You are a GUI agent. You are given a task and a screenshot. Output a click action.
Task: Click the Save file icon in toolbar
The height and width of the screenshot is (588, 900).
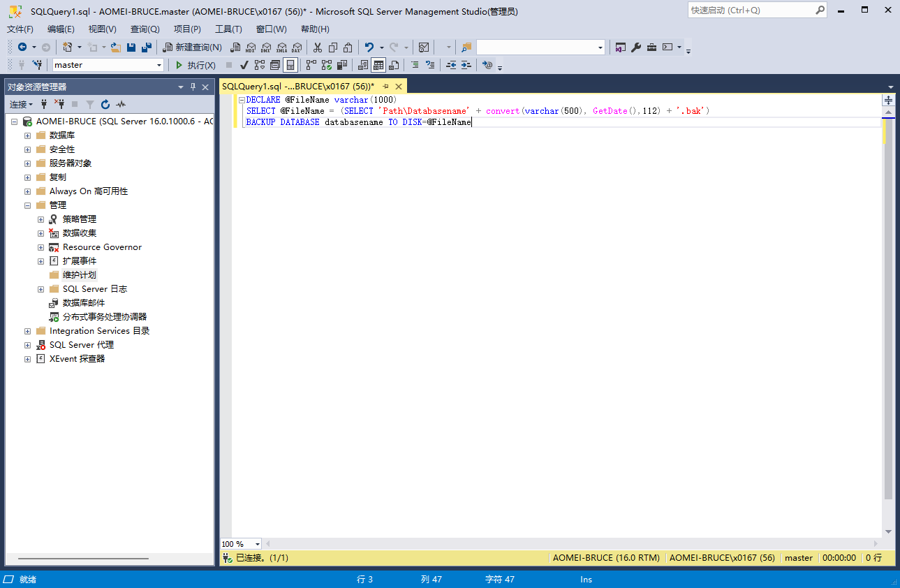tap(131, 47)
